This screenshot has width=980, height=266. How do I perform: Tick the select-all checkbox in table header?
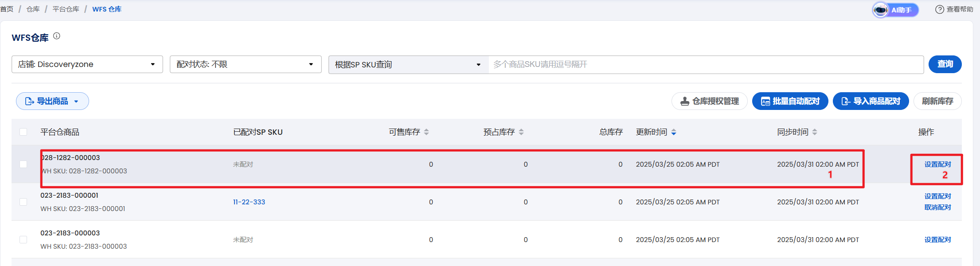(x=23, y=132)
